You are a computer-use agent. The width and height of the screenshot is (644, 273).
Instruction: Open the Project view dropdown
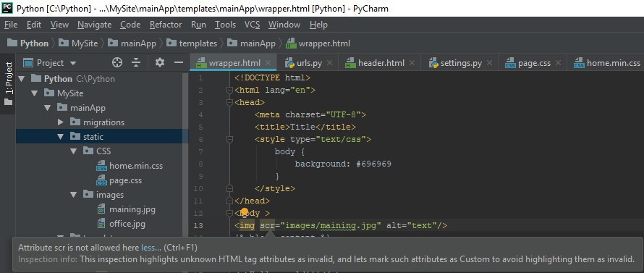74,63
